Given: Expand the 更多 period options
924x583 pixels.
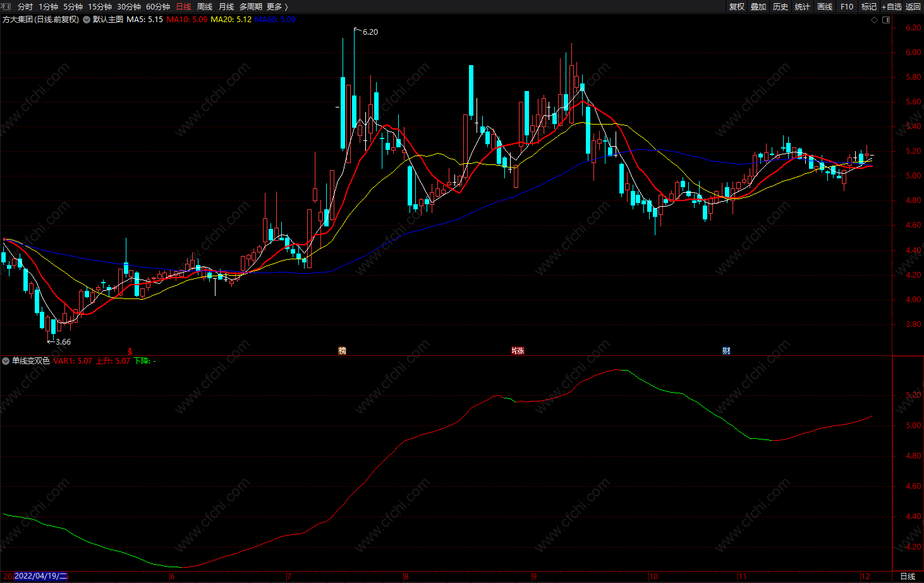Looking at the screenshot, I should tap(277, 6).
